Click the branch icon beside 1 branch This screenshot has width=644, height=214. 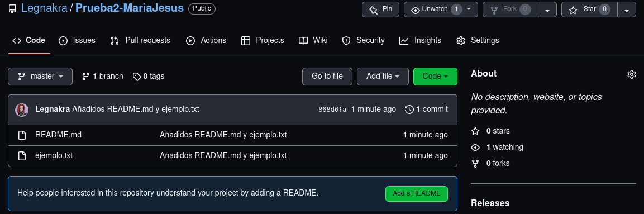click(86, 77)
